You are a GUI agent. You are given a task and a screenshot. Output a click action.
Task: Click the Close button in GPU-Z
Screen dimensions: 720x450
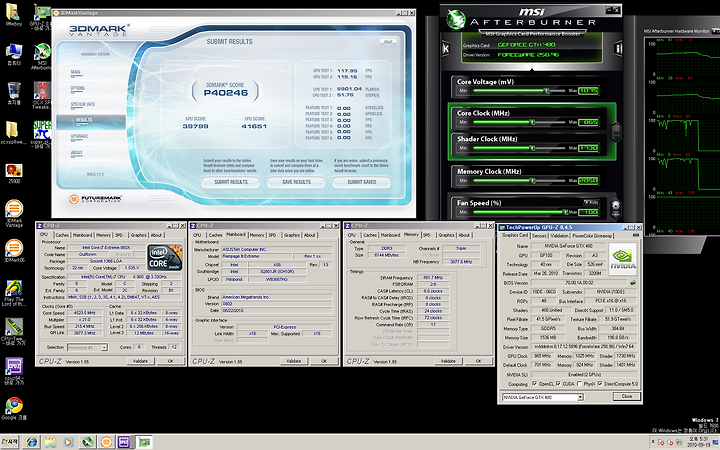tap(627, 396)
